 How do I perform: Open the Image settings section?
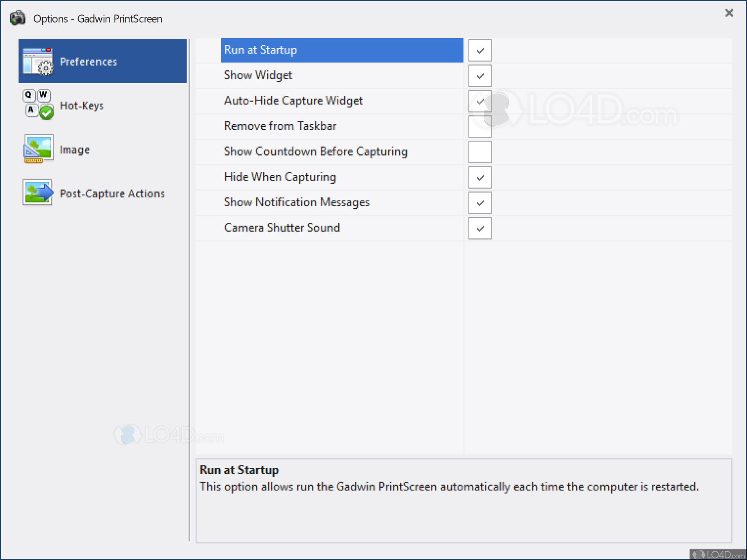click(x=102, y=149)
